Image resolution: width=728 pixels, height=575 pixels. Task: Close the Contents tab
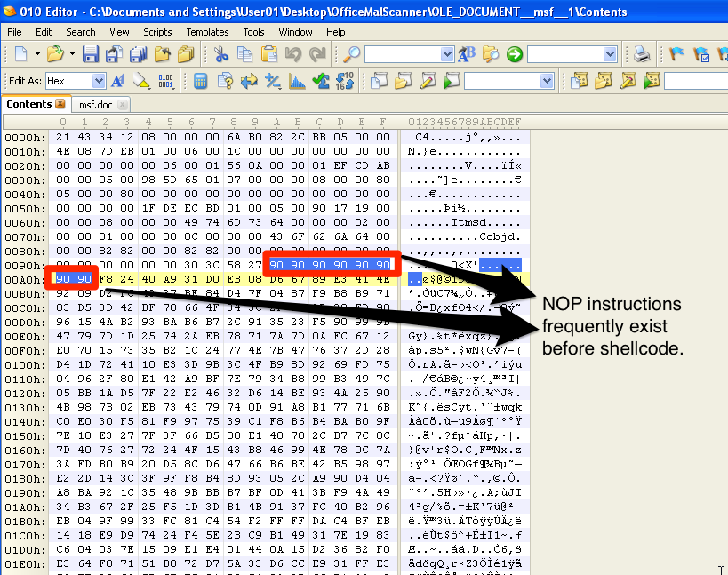[x=61, y=105]
